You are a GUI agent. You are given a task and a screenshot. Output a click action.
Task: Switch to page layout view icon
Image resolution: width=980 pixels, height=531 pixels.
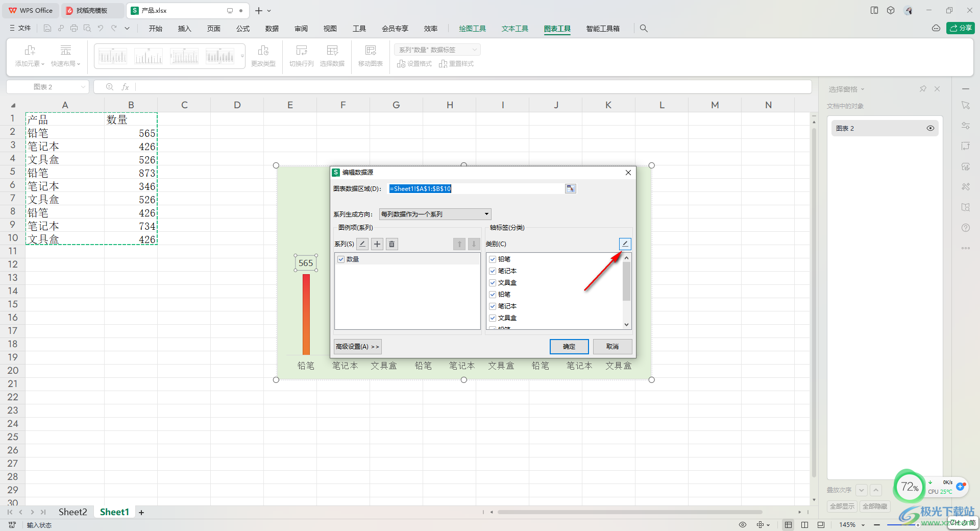(x=804, y=525)
